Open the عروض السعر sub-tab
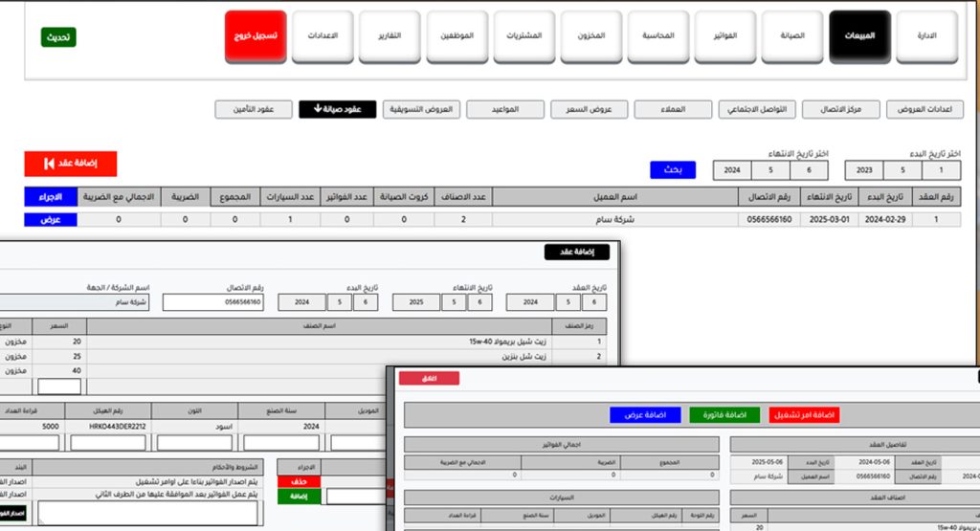The image size is (980, 531). pyautogui.click(x=590, y=109)
